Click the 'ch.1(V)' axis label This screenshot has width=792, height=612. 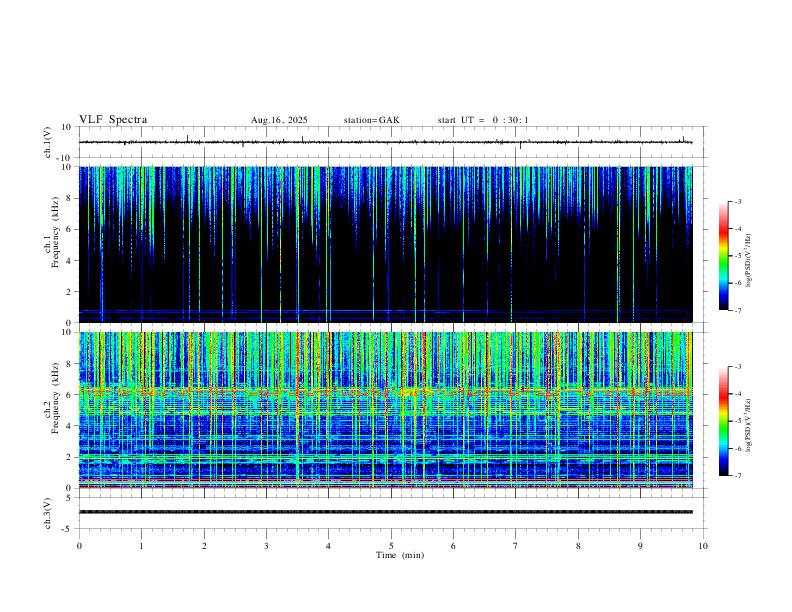point(48,142)
